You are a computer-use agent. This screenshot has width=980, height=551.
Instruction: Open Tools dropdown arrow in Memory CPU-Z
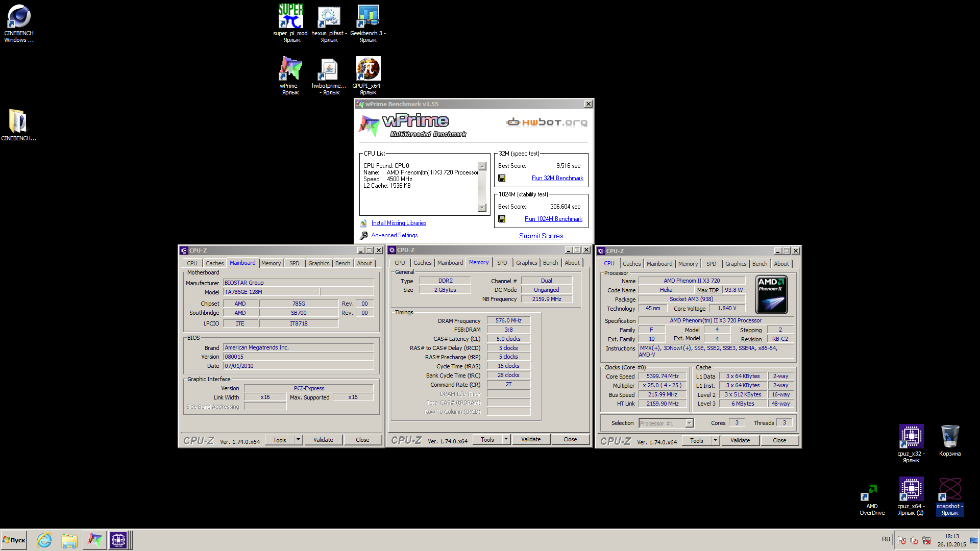506,439
